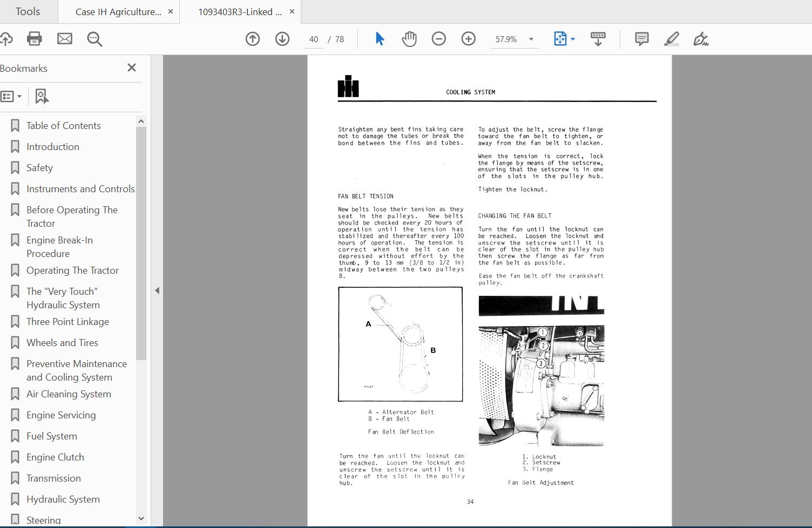This screenshot has height=528, width=812.
Task: Go to Instruments and Controls bookmark
Action: [x=80, y=188]
